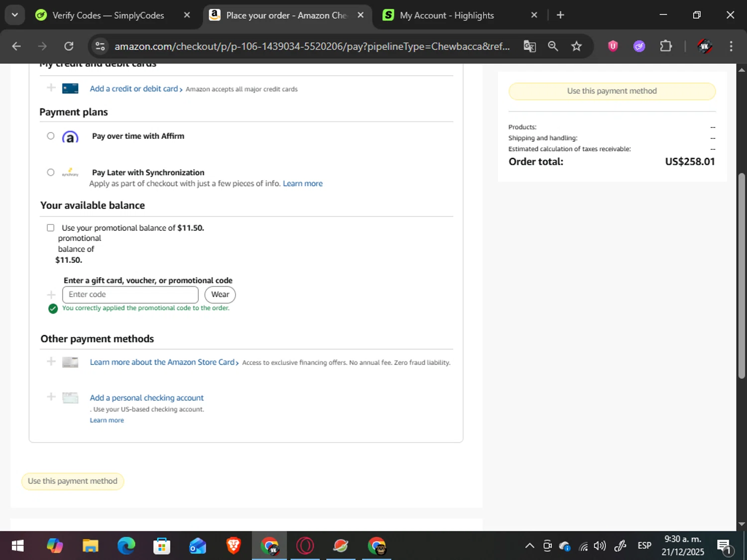Click green checkmark success icon
This screenshot has width=747, height=560.
53,309
